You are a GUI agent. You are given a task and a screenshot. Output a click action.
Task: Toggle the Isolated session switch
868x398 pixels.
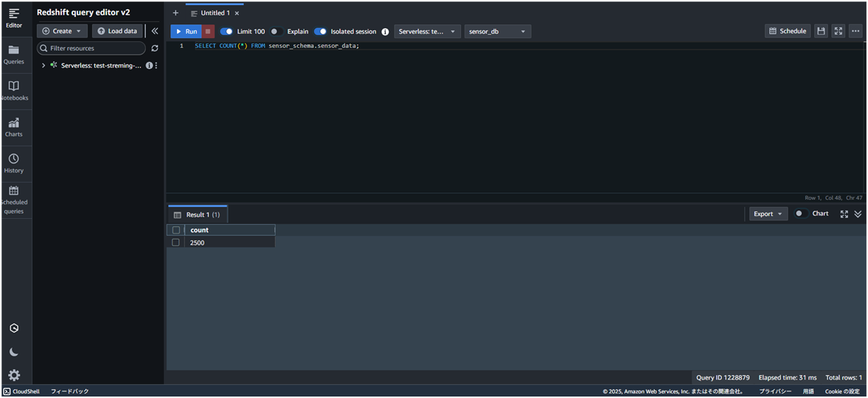[320, 32]
